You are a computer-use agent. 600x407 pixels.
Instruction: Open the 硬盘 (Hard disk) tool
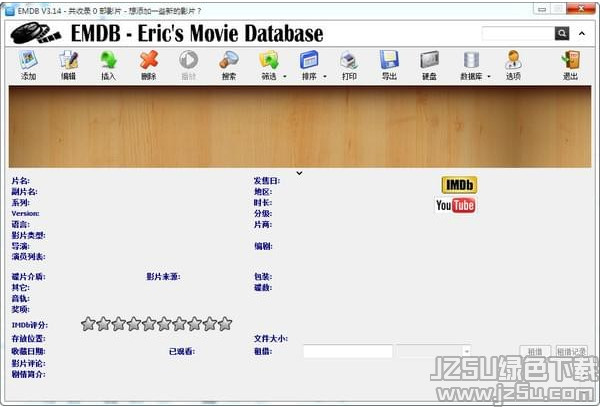[429, 65]
